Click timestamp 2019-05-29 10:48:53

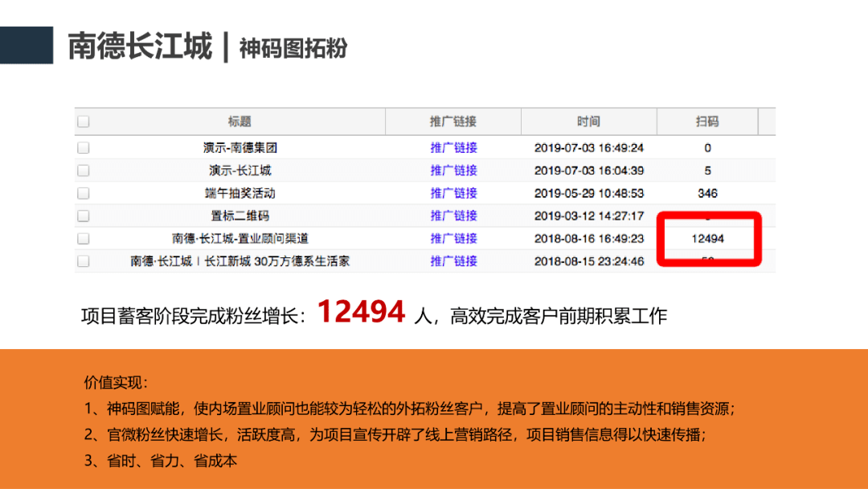[x=589, y=193]
